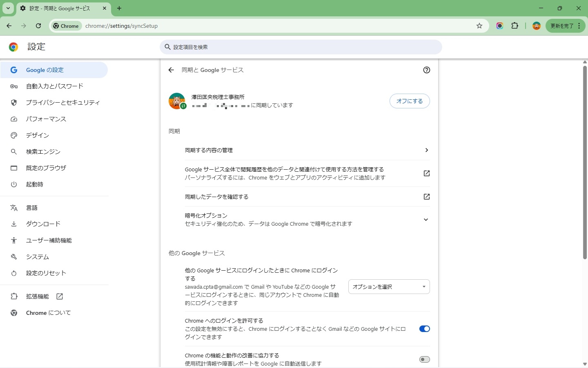Bookmark this page with the star icon
Image resolution: width=588 pixels, height=368 pixels.
pos(479,26)
